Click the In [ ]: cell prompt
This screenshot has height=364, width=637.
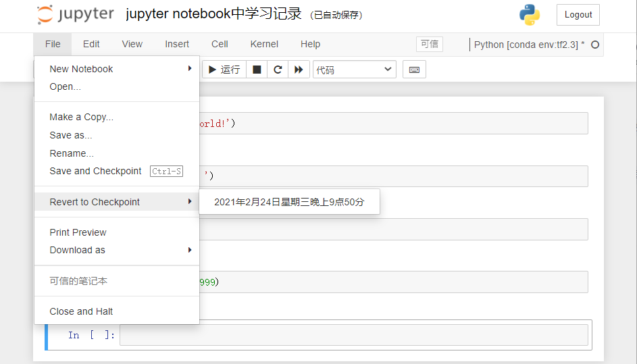[x=91, y=335]
